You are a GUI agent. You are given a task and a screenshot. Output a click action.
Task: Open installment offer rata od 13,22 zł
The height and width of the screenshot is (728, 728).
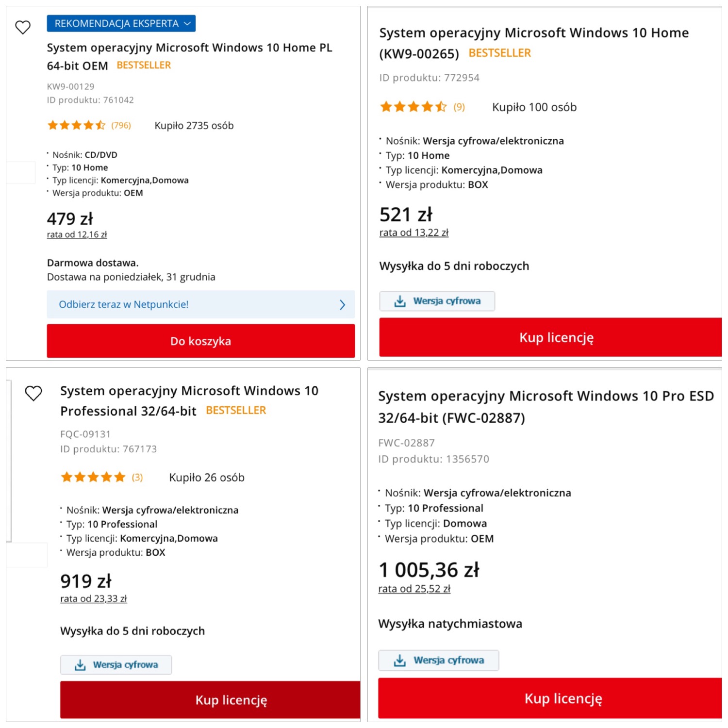point(414,233)
